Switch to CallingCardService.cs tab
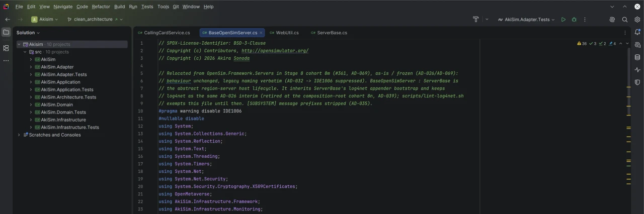Viewport: 644px width, 214px height. click(x=164, y=33)
